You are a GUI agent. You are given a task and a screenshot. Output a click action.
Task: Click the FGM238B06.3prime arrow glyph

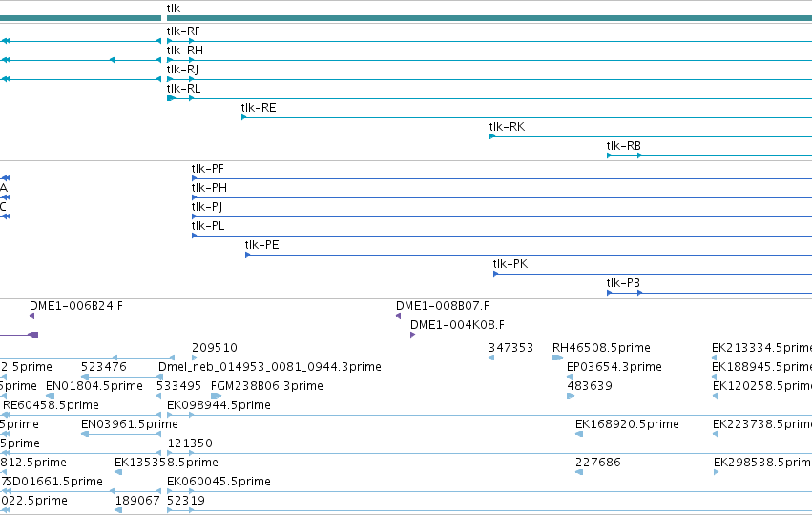[216, 396]
